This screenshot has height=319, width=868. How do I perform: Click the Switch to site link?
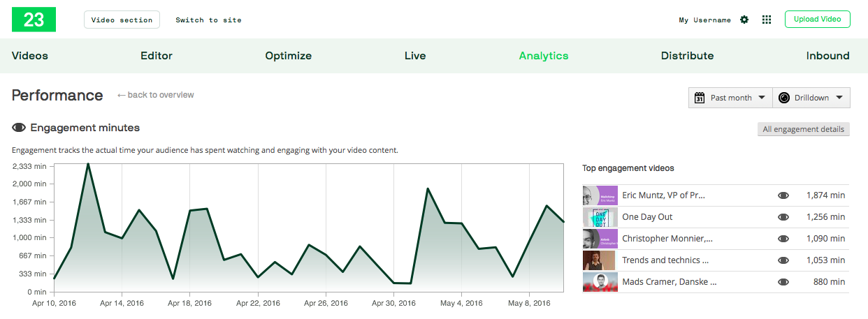208,20
